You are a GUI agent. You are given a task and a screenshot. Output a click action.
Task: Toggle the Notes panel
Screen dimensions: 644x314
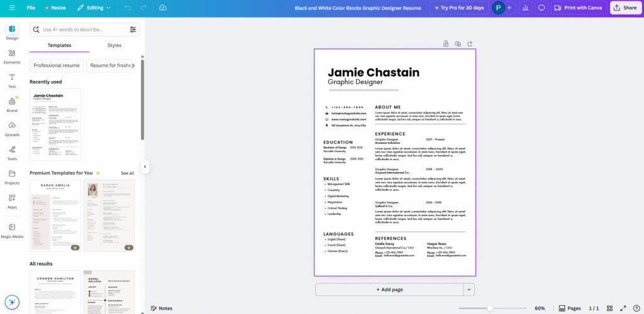coord(162,308)
